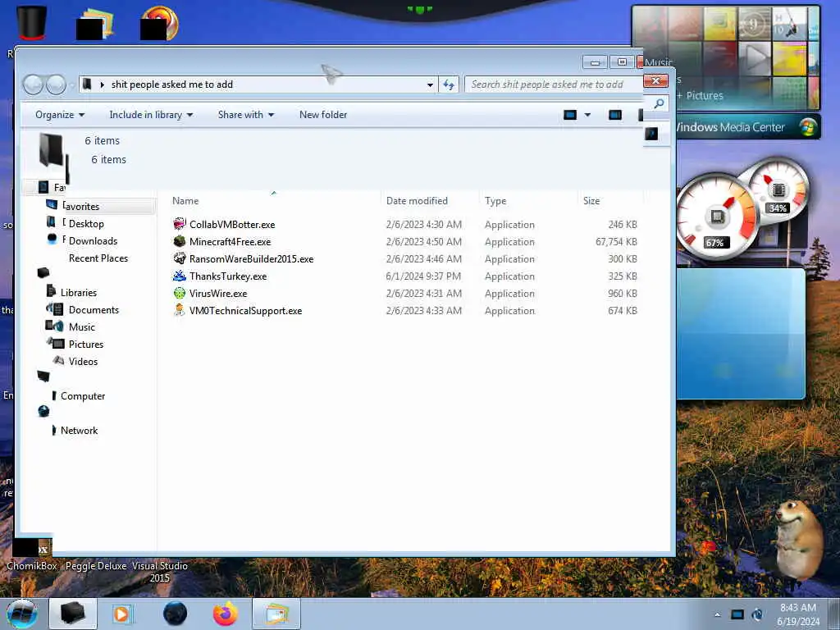Open Recycle Bin desktop icon
The height and width of the screenshot is (630, 840).
[x=31, y=22]
